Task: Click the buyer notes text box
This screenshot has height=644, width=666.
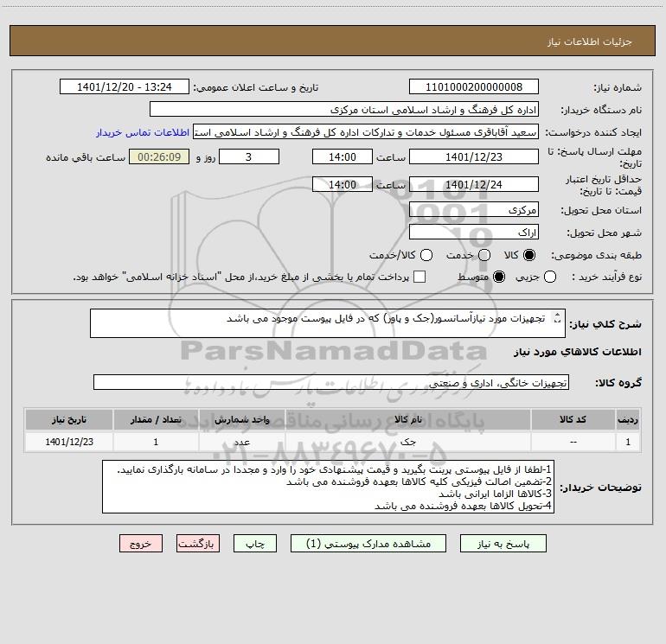Action: [x=328, y=487]
